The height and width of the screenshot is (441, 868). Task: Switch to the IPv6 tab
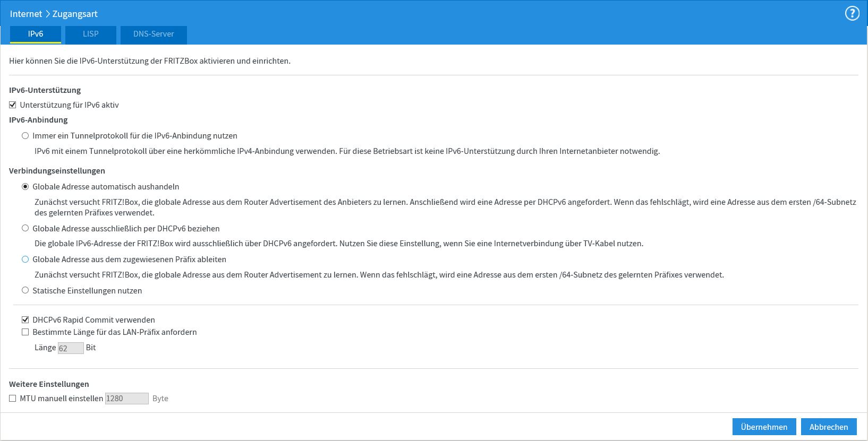pos(36,34)
